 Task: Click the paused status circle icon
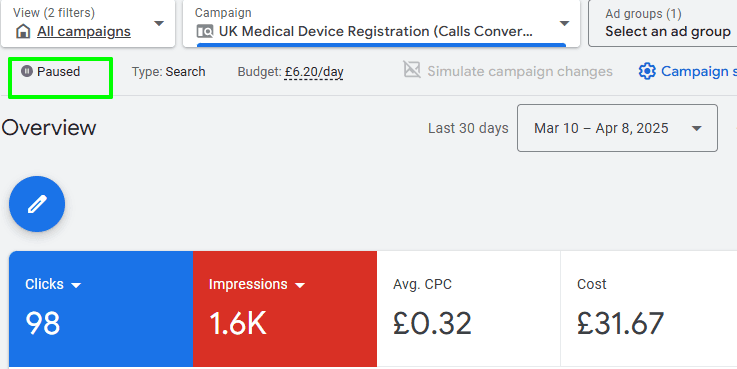pyautogui.click(x=27, y=71)
